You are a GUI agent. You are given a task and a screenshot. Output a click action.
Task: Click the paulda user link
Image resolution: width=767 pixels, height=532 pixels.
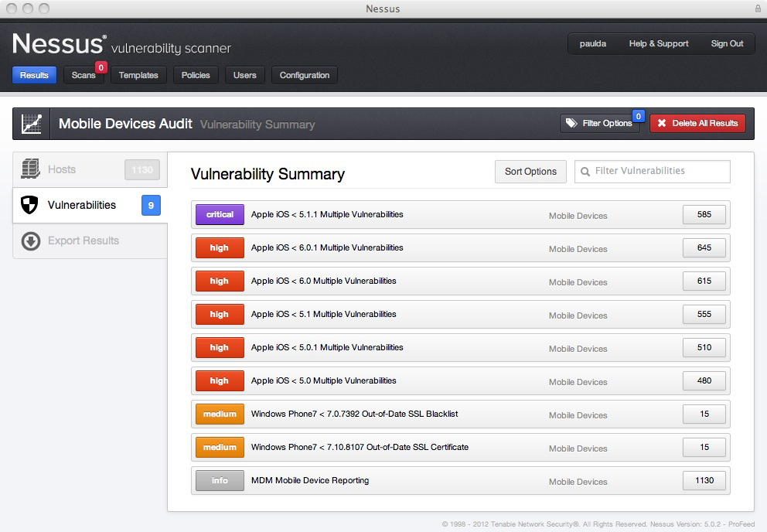click(x=593, y=43)
